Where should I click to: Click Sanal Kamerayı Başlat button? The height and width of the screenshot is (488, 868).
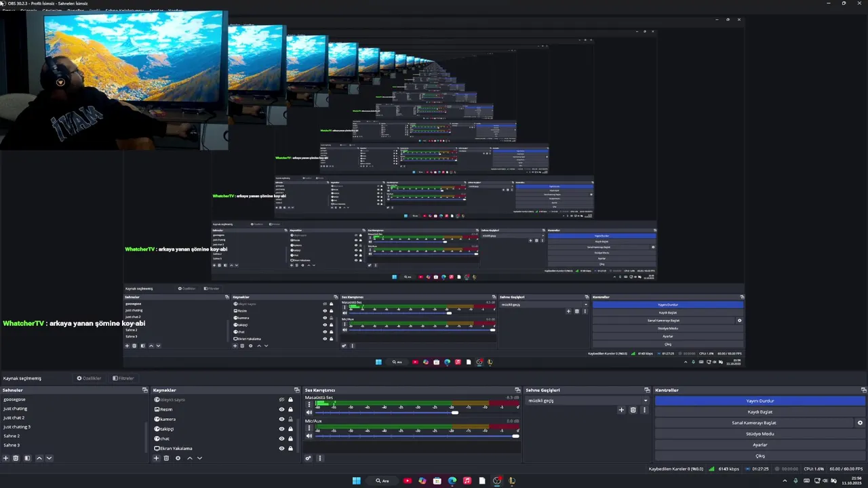coord(753,423)
